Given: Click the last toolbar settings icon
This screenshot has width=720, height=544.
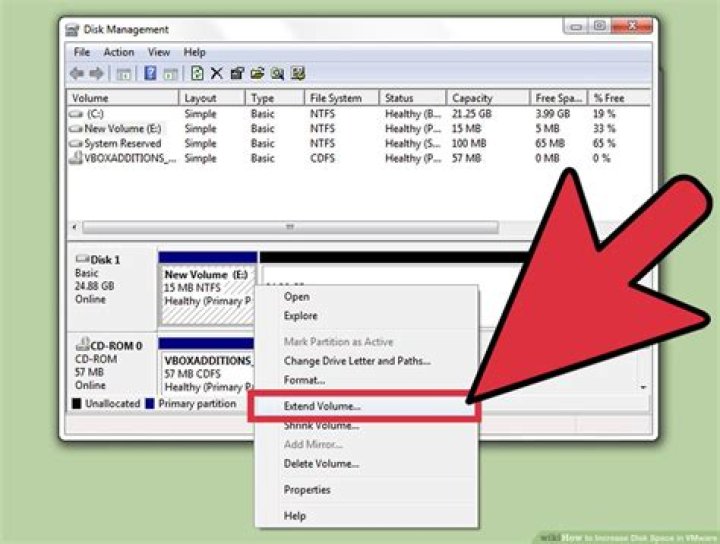Looking at the screenshot, I should (x=298, y=73).
